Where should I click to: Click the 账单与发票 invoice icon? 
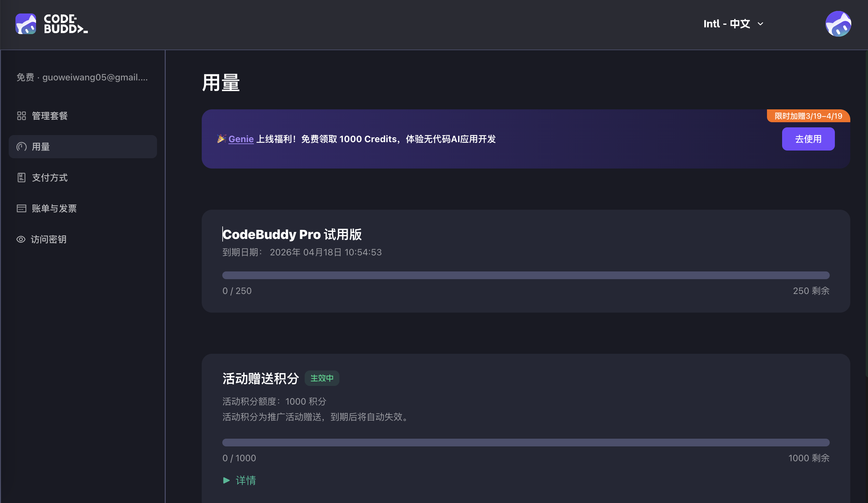[x=21, y=208]
